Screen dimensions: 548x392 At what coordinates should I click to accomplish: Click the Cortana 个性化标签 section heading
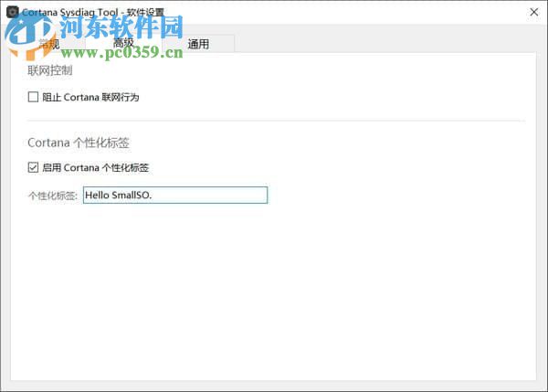(x=79, y=143)
